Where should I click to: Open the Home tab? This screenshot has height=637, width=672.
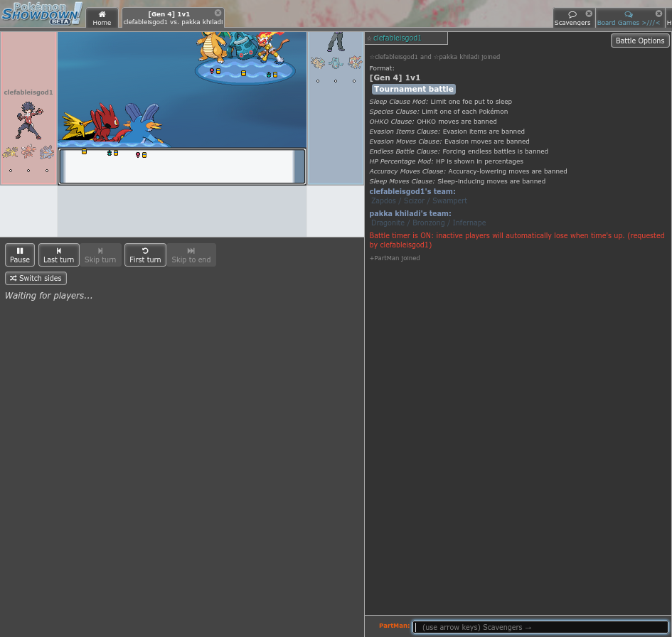tap(102, 18)
